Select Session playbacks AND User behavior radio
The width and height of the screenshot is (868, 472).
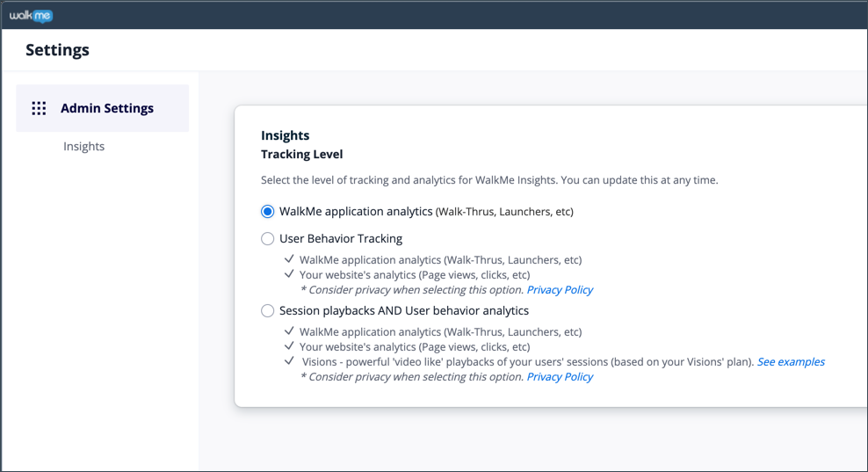[x=267, y=311]
